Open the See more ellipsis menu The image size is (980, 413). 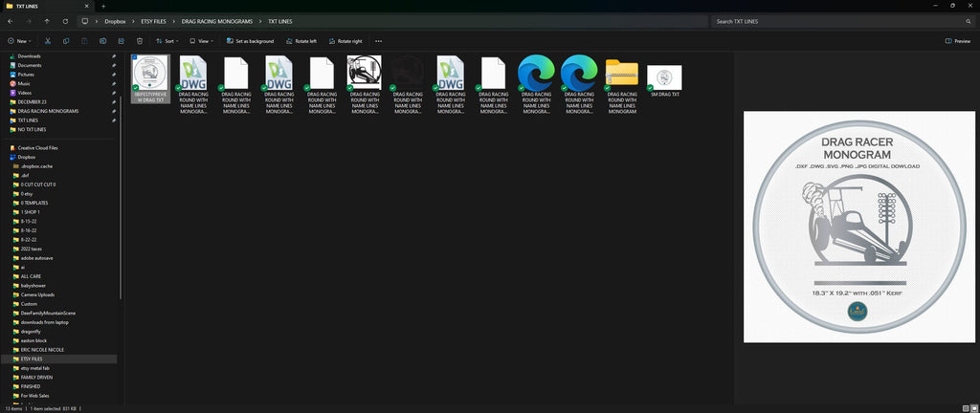point(378,41)
